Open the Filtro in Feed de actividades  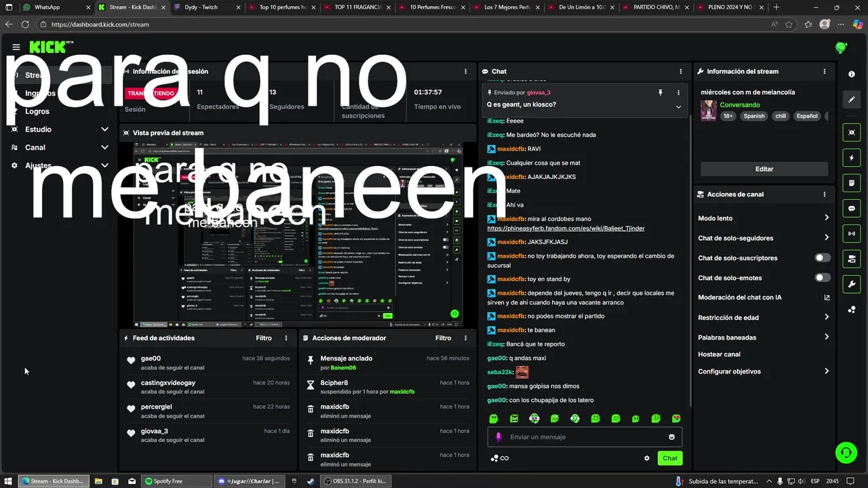(264, 338)
